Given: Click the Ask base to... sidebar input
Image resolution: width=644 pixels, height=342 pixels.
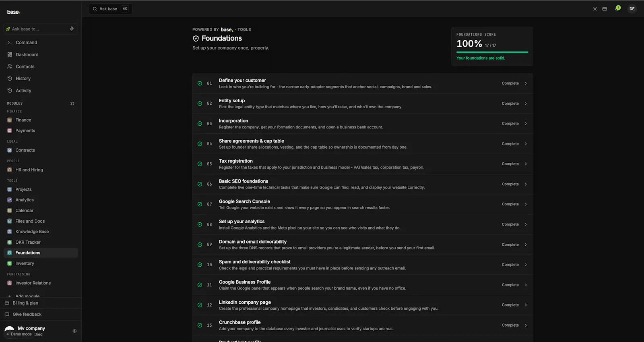Looking at the screenshot, I should click(x=41, y=29).
